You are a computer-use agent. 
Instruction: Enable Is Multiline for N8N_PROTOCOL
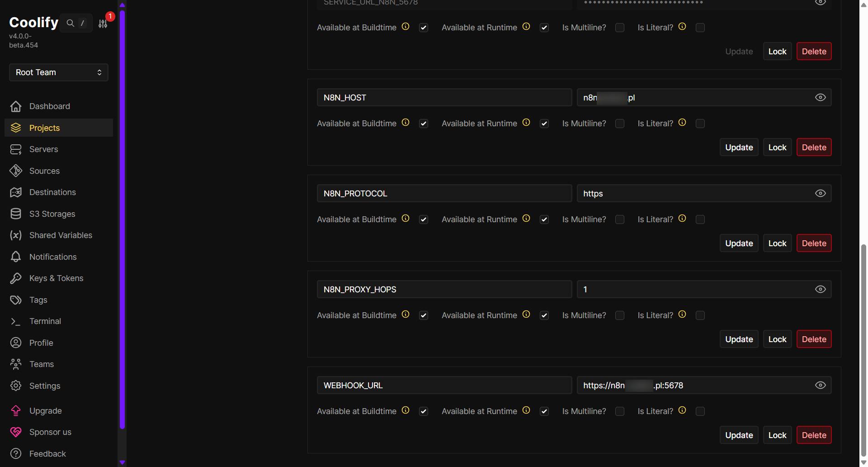click(x=620, y=219)
